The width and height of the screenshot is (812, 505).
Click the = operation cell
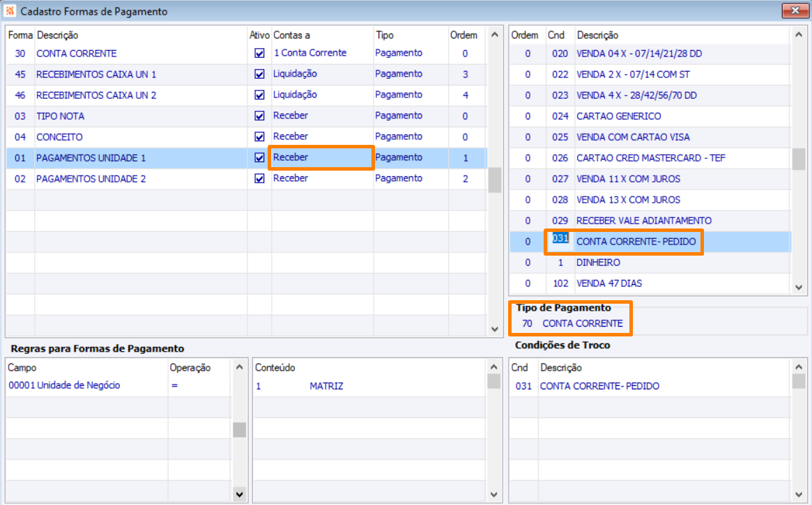point(174,385)
